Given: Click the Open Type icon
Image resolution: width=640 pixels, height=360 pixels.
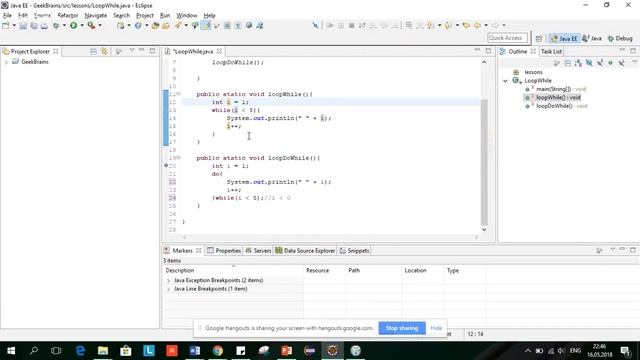Looking at the screenshot, I should coord(155,25).
